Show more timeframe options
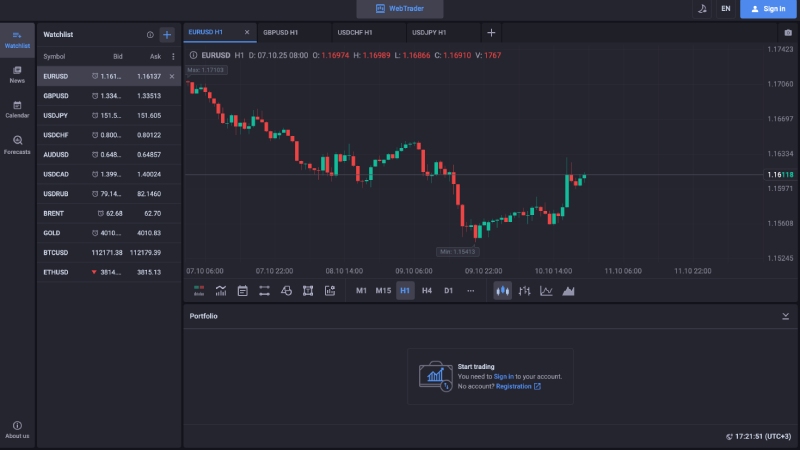This screenshot has width=800, height=450. (471, 291)
